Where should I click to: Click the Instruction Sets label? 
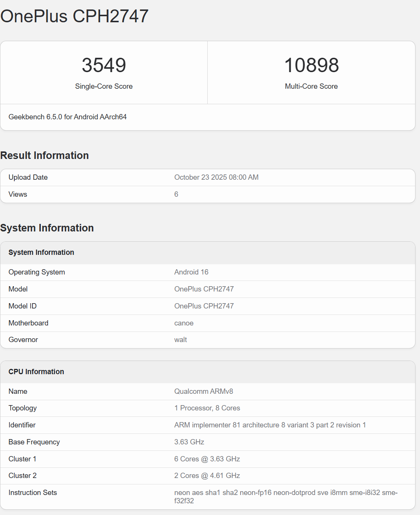click(x=32, y=492)
